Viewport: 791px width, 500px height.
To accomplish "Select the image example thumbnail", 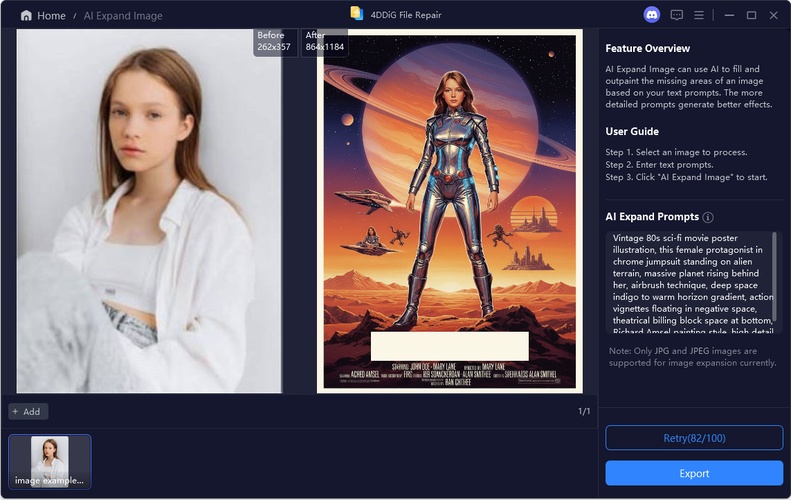I will [x=50, y=462].
